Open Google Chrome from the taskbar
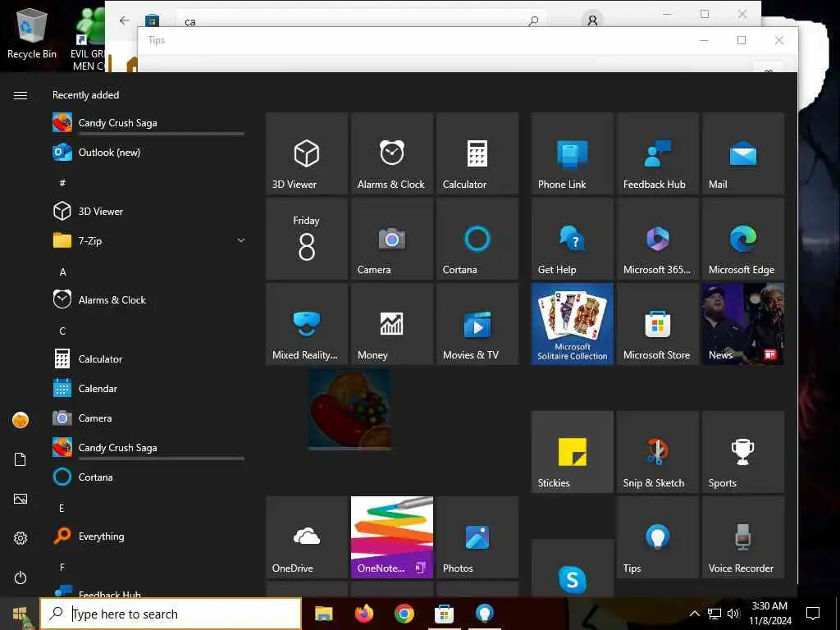The image size is (840, 630). [404, 614]
